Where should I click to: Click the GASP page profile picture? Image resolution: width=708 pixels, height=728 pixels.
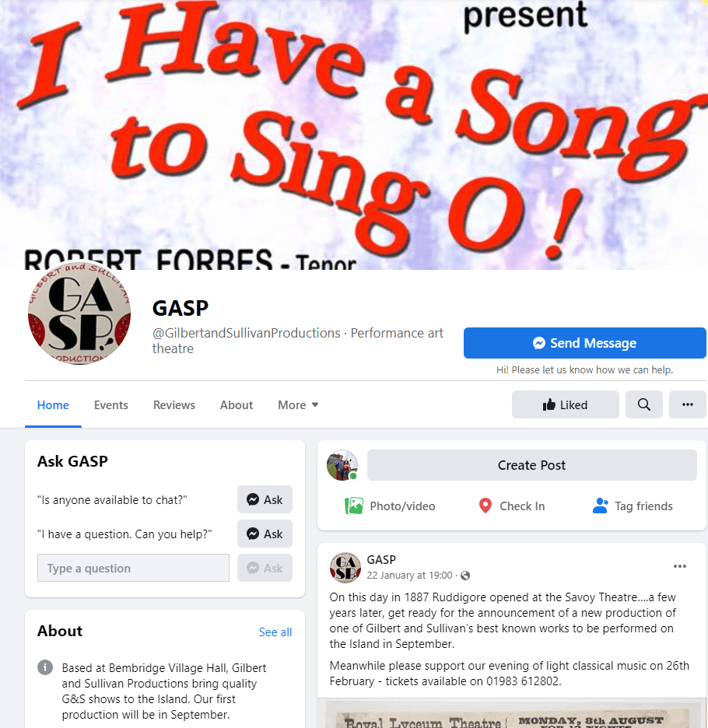pos(79,313)
